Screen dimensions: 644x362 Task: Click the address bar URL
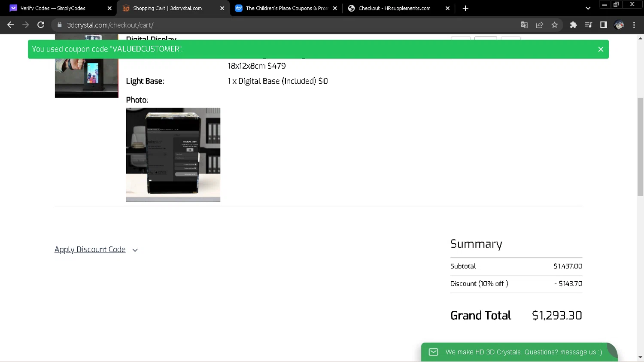[x=110, y=25]
